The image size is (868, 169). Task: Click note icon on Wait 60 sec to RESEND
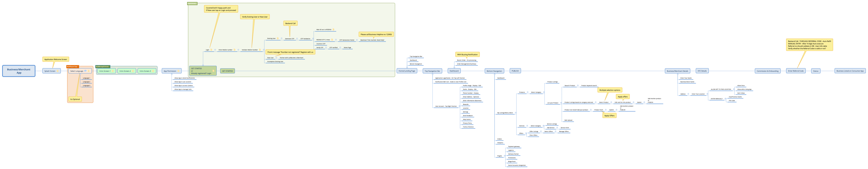coord(333,30)
